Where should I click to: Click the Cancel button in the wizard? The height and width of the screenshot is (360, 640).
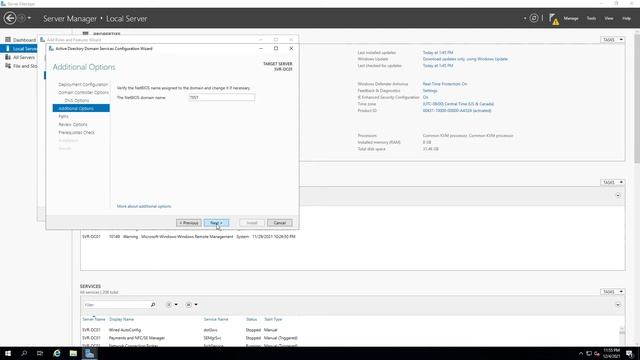click(280, 223)
